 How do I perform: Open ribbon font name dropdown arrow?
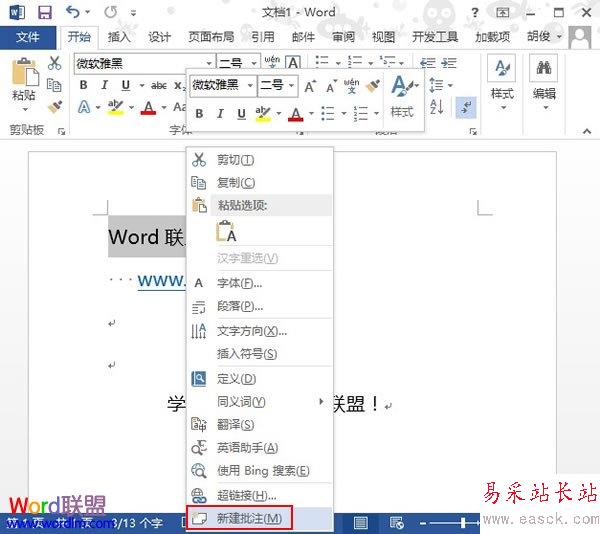[x=209, y=63]
